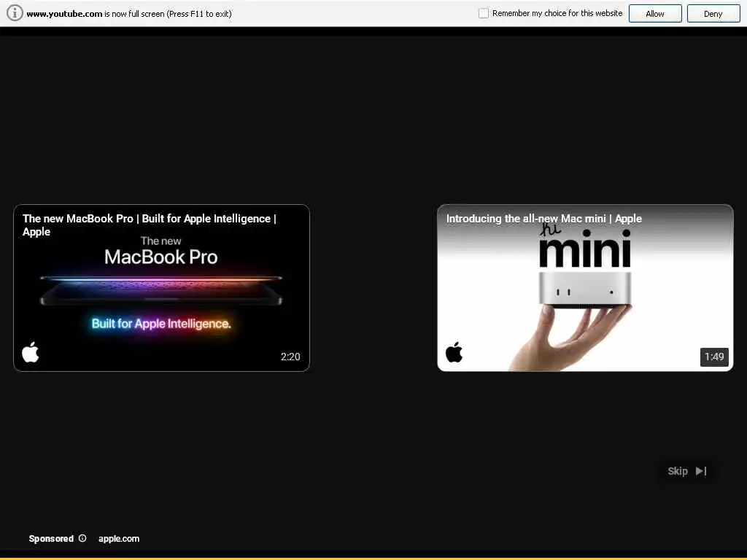Open the all-new Mac mini video card
Screen dimensions: 747x560
tap(585, 287)
